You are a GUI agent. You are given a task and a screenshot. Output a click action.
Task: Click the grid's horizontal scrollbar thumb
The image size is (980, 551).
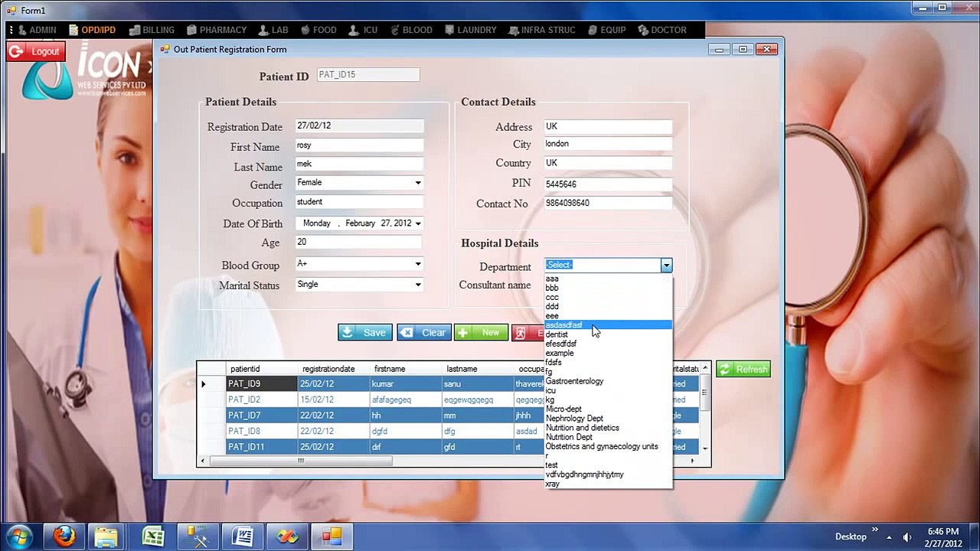pos(301,461)
